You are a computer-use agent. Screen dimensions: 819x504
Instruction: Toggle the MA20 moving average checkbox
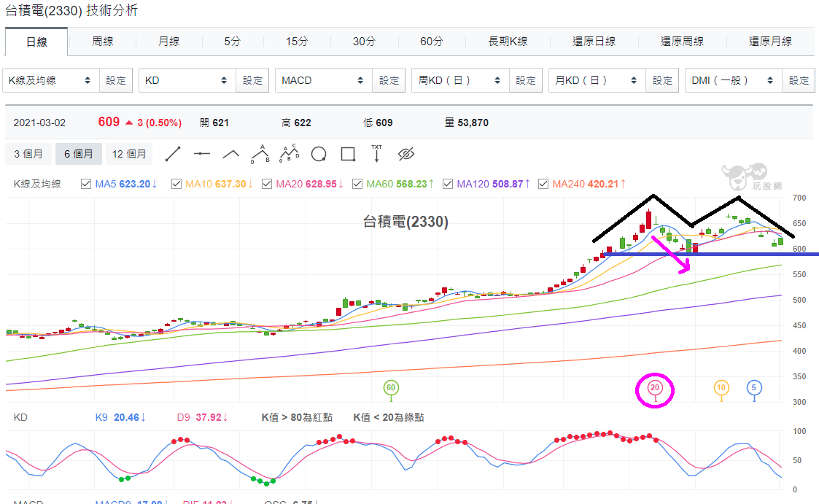click(267, 184)
